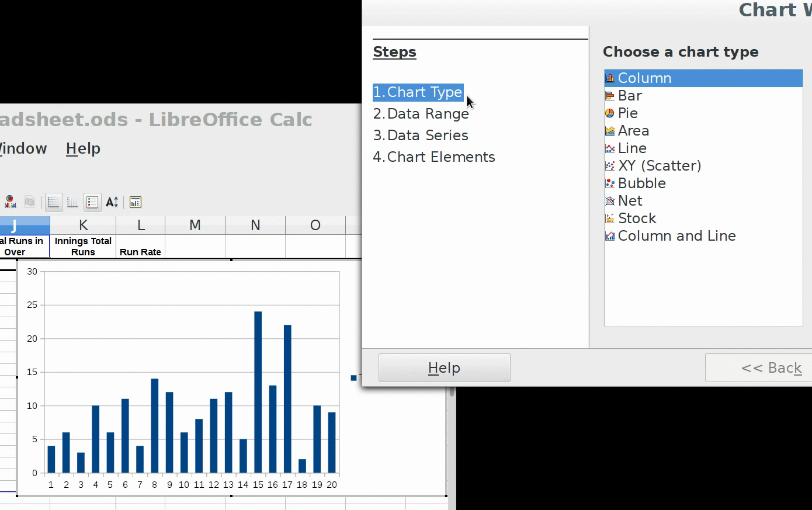
Task: Go to the Data Range step
Action: tap(421, 114)
